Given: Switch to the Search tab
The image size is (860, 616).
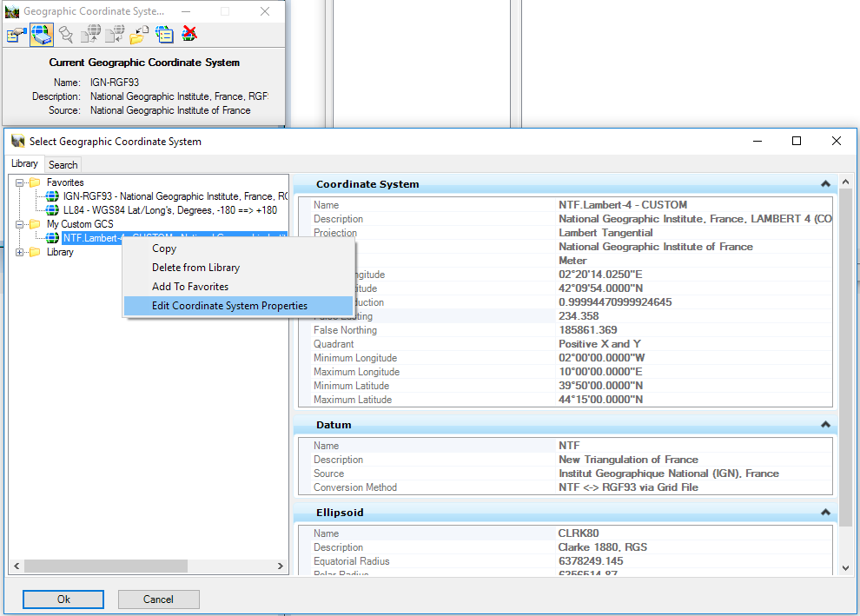Looking at the screenshot, I should [x=63, y=164].
